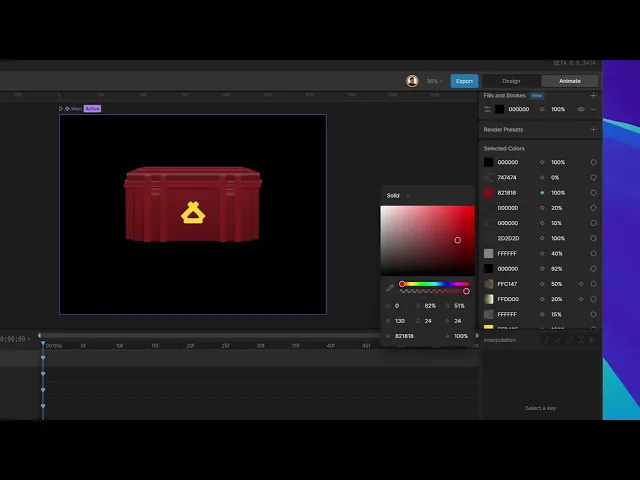The image size is (640, 480).
Task: Pick a color with the eyedropper tool
Action: point(390,288)
